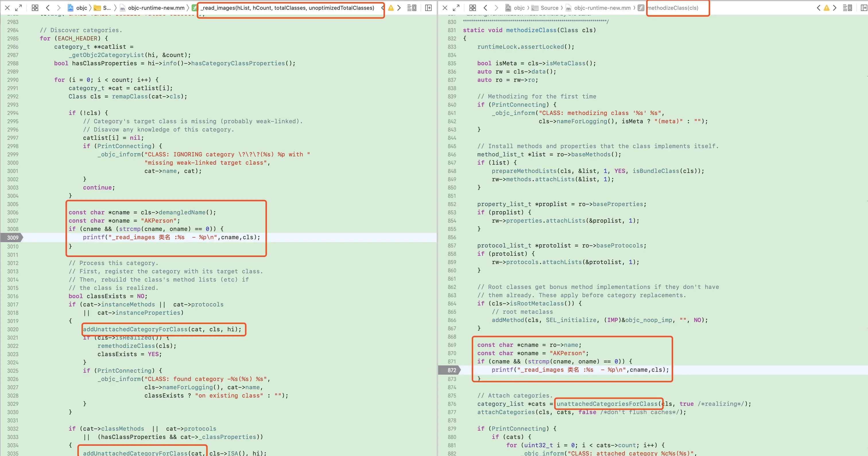Click line number 876 in right gutter
The width and height of the screenshot is (868, 456).
click(452, 404)
